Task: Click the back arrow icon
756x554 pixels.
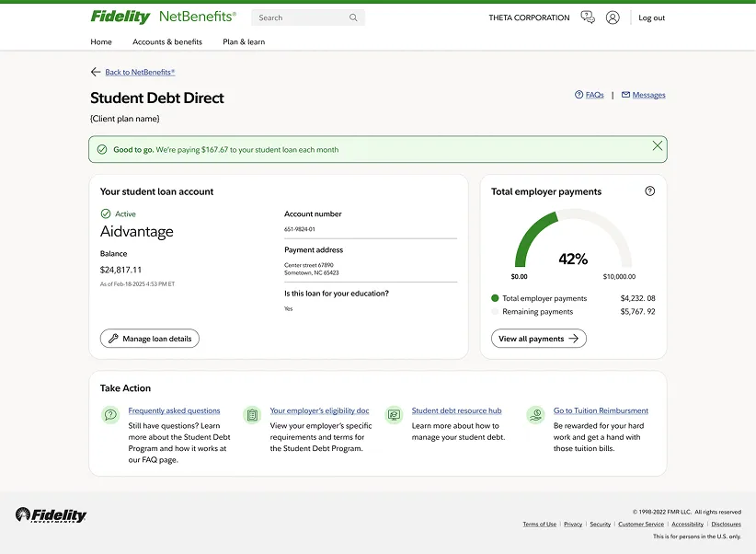Action: pos(96,72)
